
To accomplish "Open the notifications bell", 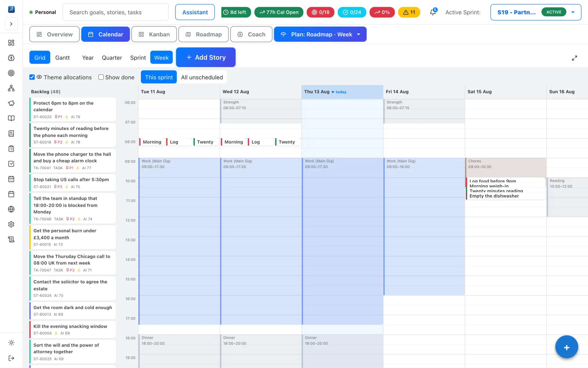I will coord(433,12).
